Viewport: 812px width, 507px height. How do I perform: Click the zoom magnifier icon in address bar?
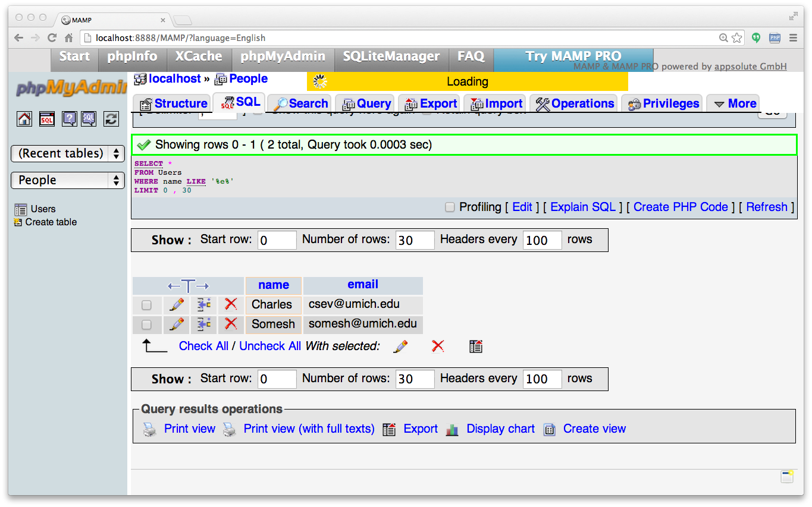[723, 38]
